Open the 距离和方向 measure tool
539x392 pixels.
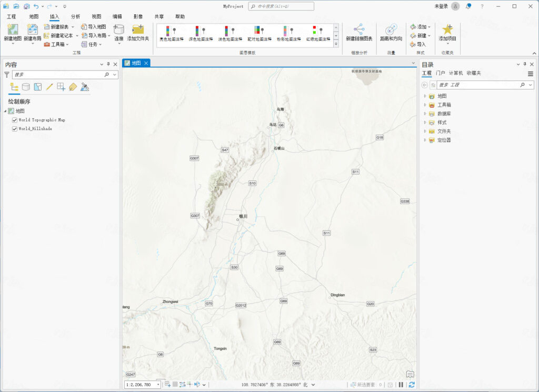[391, 32]
